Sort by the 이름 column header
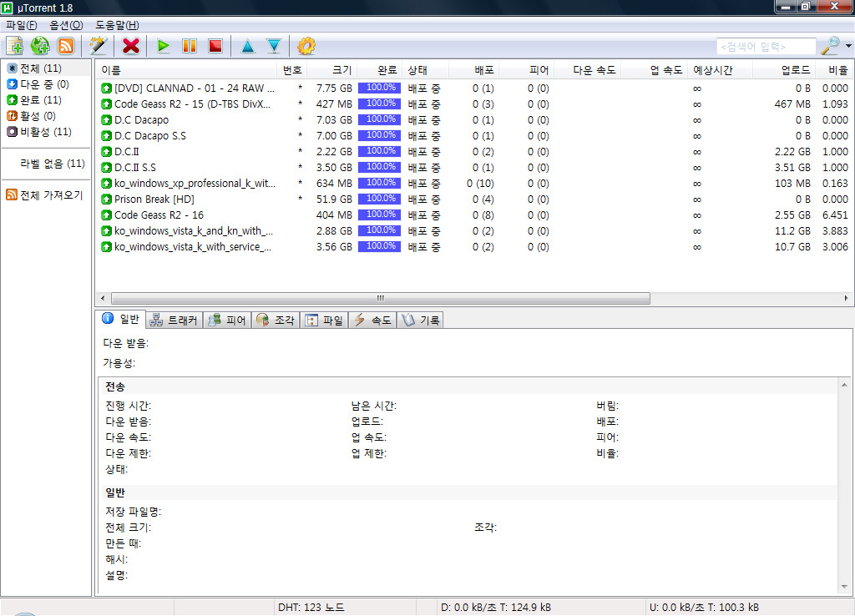Image resolution: width=855 pixels, height=616 pixels. (186, 70)
